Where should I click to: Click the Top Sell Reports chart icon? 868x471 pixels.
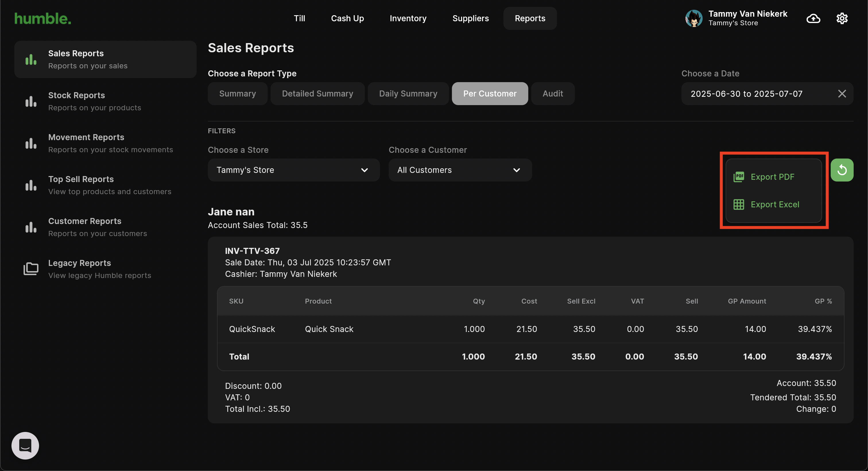(x=31, y=186)
